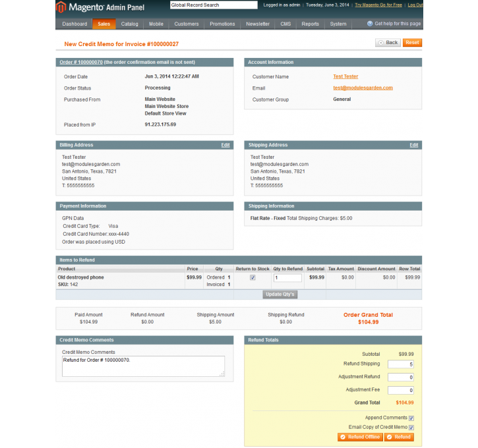
Task: Click the Update Qty's button
Action: point(280,294)
